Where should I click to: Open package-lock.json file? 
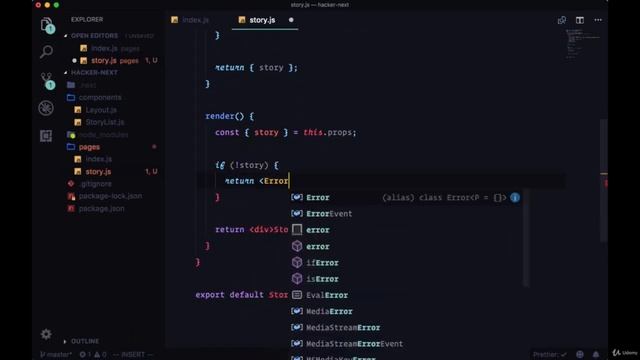[x=110, y=196]
